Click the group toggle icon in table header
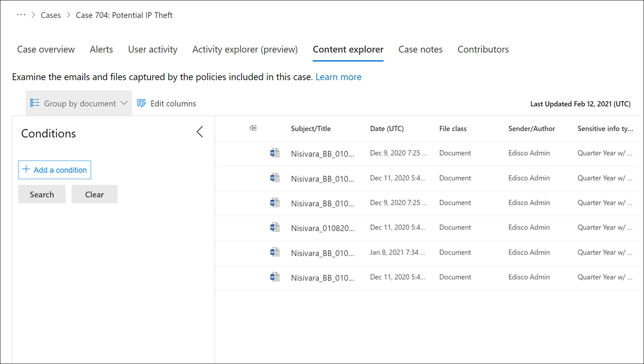This screenshot has height=364, width=644. [x=253, y=128]
